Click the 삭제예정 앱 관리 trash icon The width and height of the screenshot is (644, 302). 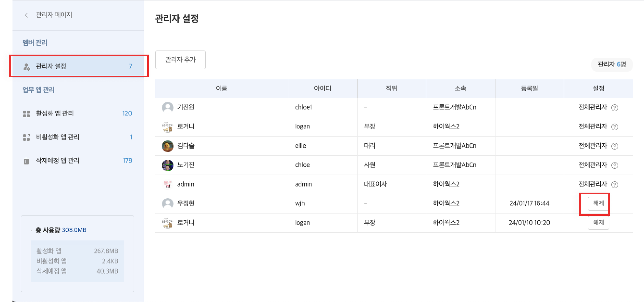click(26, 161)
